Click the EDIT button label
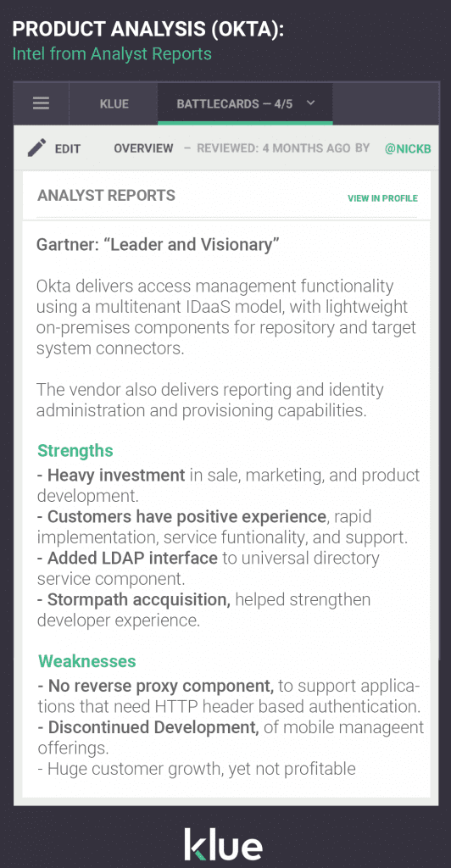This screenshot has width=451, height=868. point(68,148)
